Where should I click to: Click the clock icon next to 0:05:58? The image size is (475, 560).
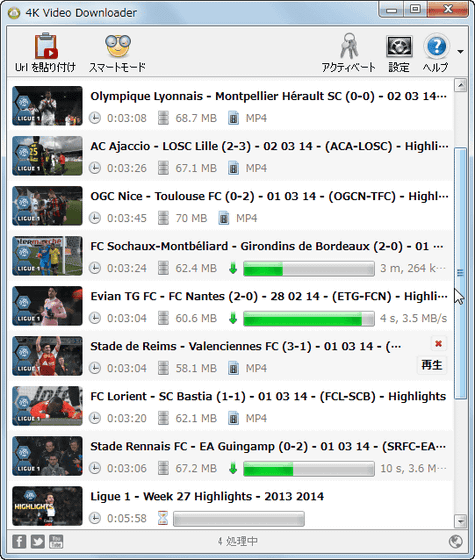pos(95,518)
